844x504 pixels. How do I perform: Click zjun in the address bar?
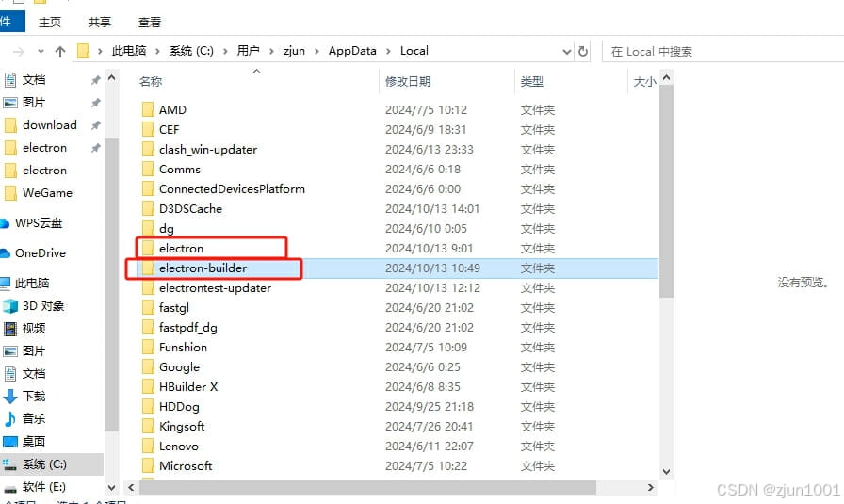click(x=295, y=51)
